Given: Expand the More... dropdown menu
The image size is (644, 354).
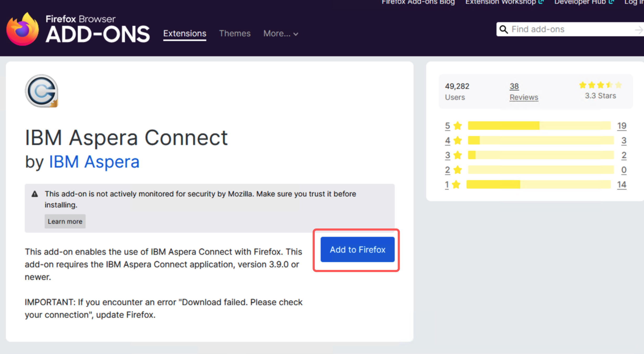Looking at the screenshot, I should point(281,34).
